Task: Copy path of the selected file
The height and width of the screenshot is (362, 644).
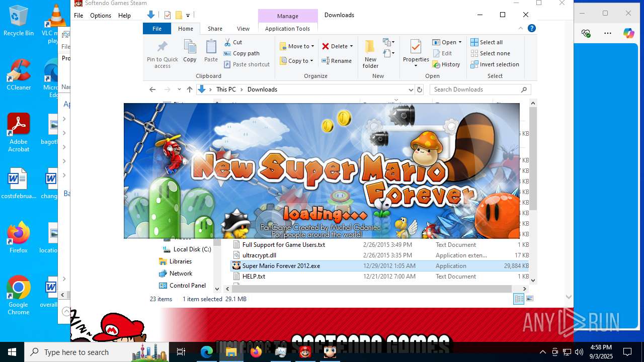Action: (242, 53)
